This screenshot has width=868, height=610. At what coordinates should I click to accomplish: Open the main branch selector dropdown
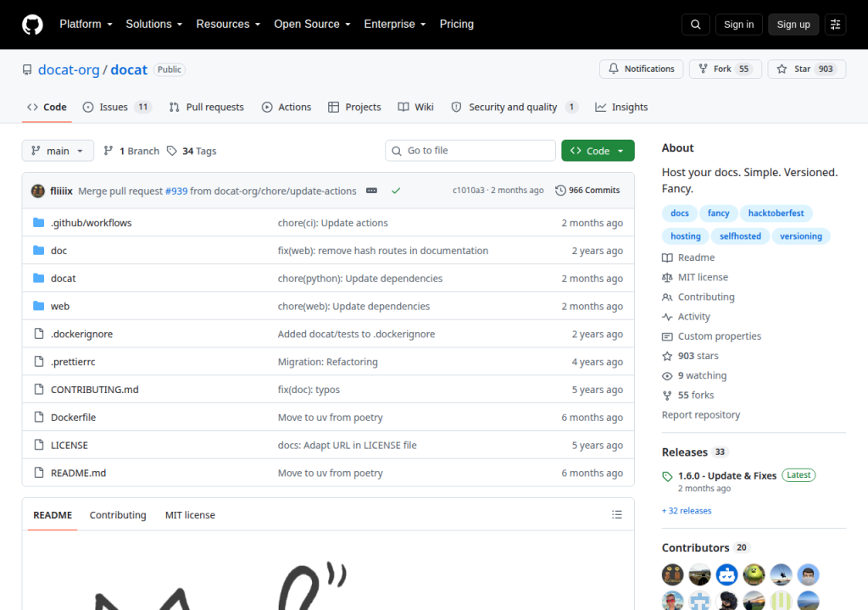58,151
